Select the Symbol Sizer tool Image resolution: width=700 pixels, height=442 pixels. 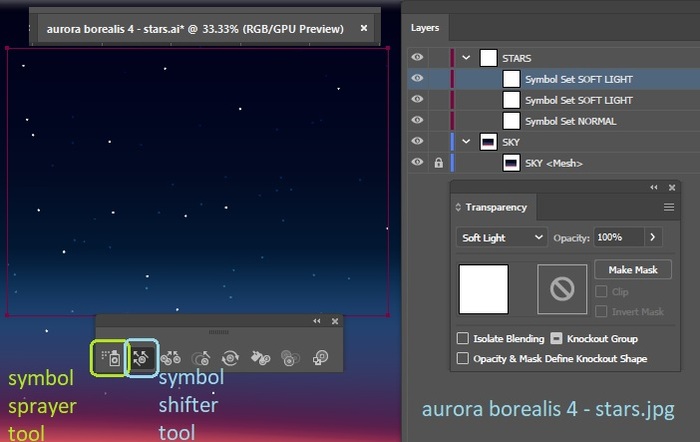coord(200,356)
